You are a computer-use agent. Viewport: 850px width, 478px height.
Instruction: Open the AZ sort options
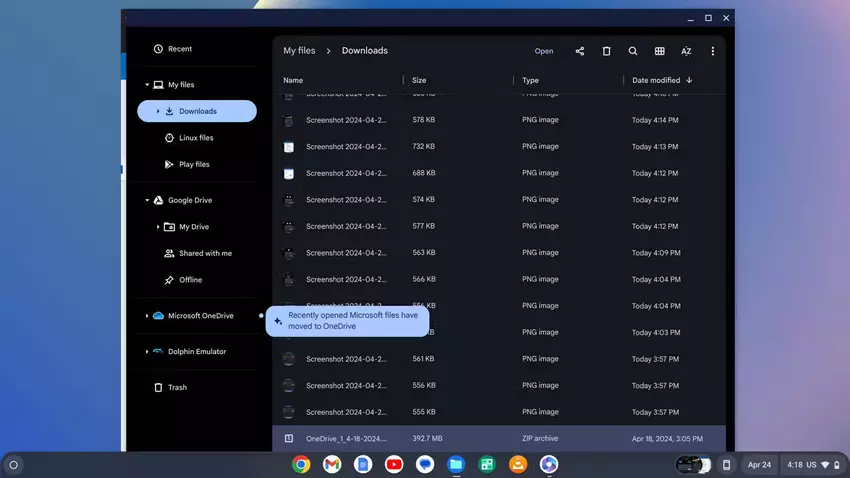click(686, 51)
